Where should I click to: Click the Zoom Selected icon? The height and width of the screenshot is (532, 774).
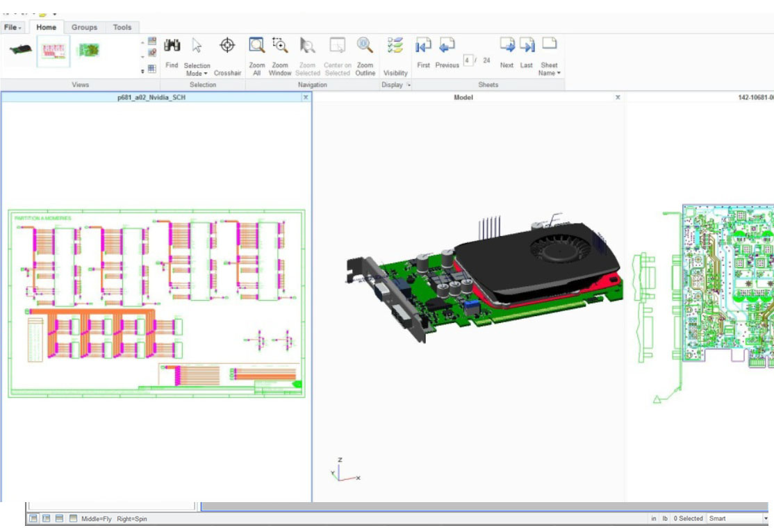point(308,45)
